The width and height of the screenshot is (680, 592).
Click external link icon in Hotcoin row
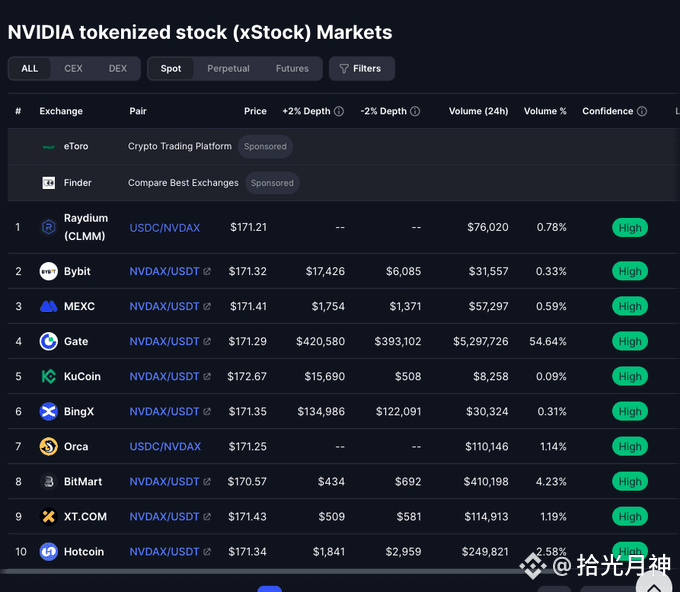pos(207,552)
